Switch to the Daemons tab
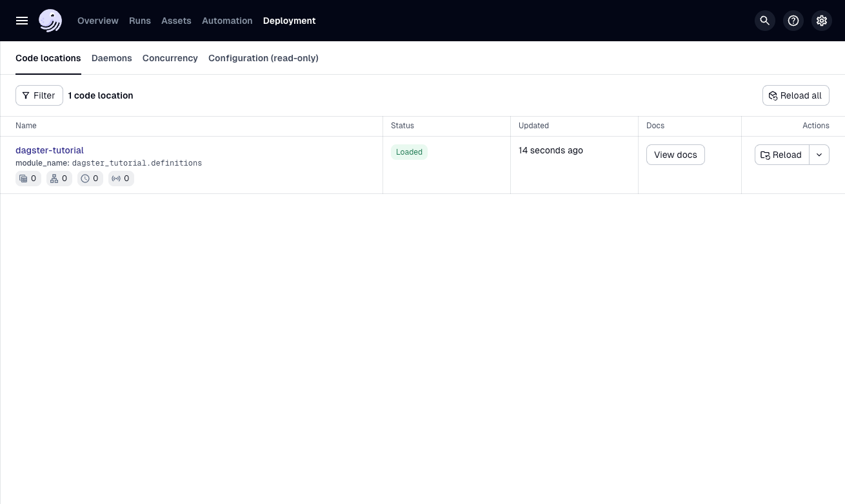This screenshot has height=504, width=845. click(112, 58)
